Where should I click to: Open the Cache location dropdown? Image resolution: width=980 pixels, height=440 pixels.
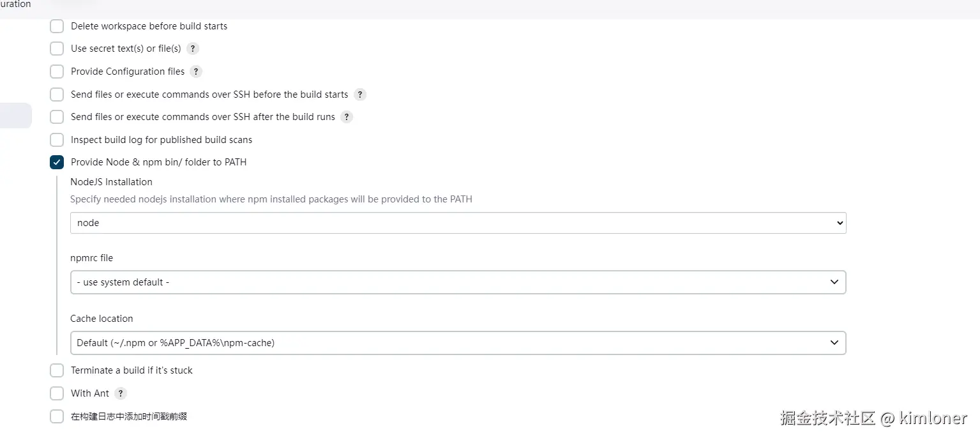[458, 343]
